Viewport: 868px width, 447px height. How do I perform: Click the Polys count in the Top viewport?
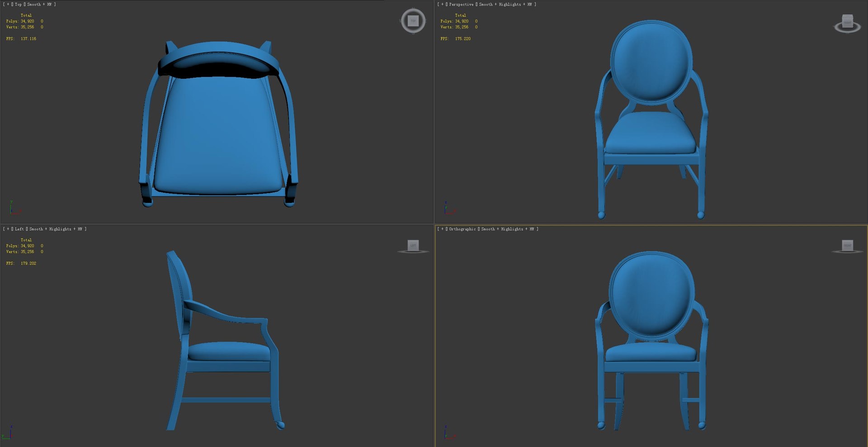(27, 21)
